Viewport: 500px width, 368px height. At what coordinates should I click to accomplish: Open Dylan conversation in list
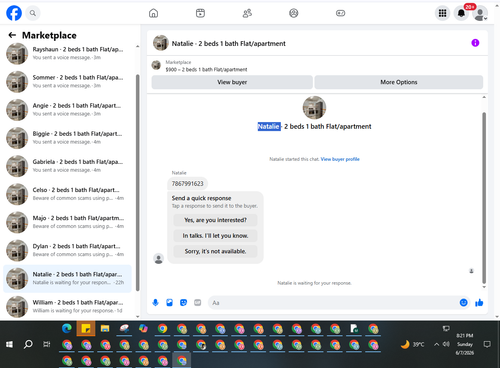(x=67, y=250)
